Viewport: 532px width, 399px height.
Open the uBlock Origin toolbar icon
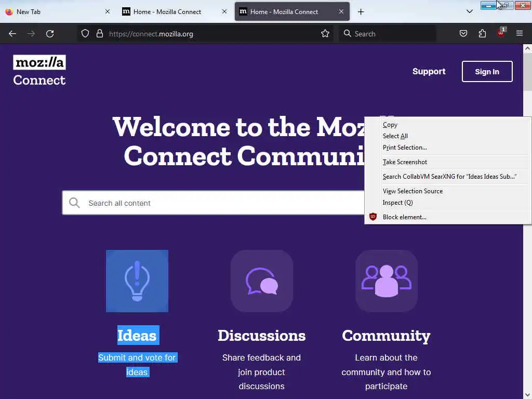[x=501, y=33]
